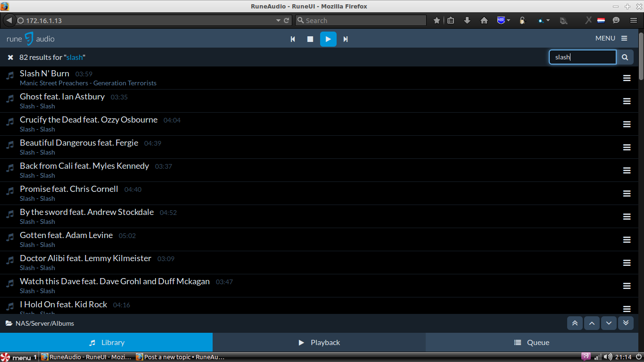Select song By the sword feat. Andrew Stockdale
The image size is (644, 362).
87,212
